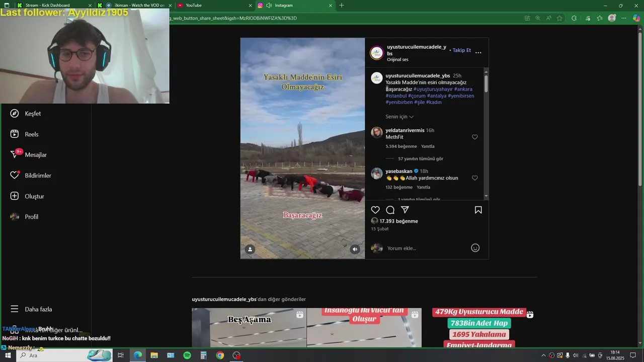The width and height of the screenshot is (644, 362).
Task: Click the #uyuşturuyahayır hashtag
Action: [x=433, y=89]
